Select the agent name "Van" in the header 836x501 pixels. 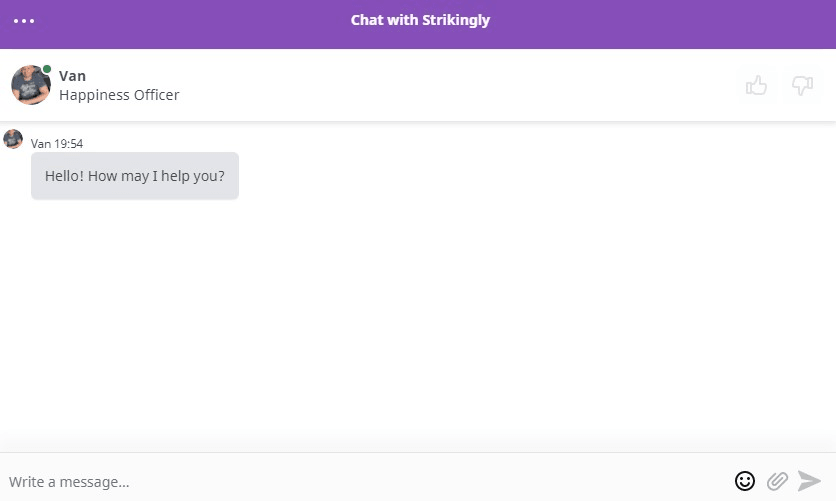[72, 76]
